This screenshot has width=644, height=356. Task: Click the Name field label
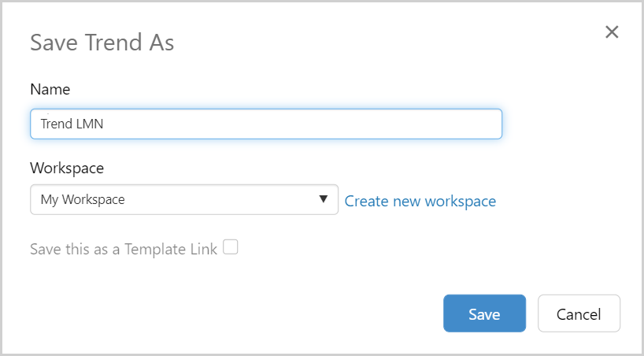[x=50, y=89]
